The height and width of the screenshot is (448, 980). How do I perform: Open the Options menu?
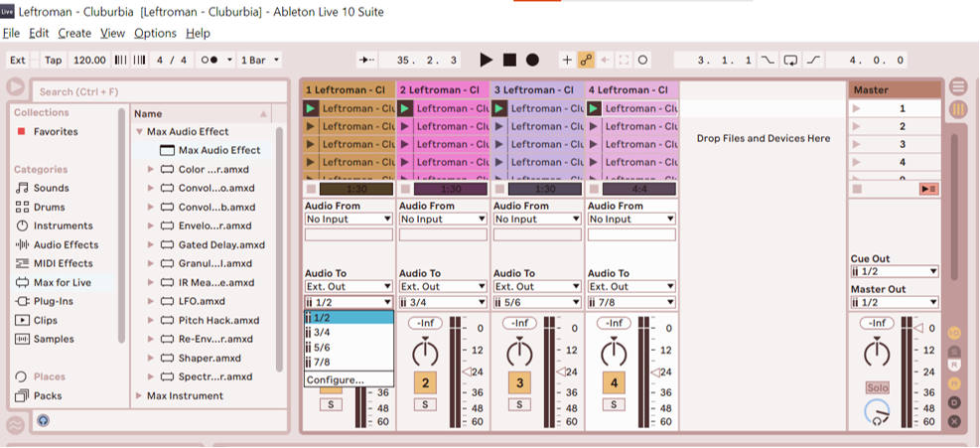click(156, 33)
